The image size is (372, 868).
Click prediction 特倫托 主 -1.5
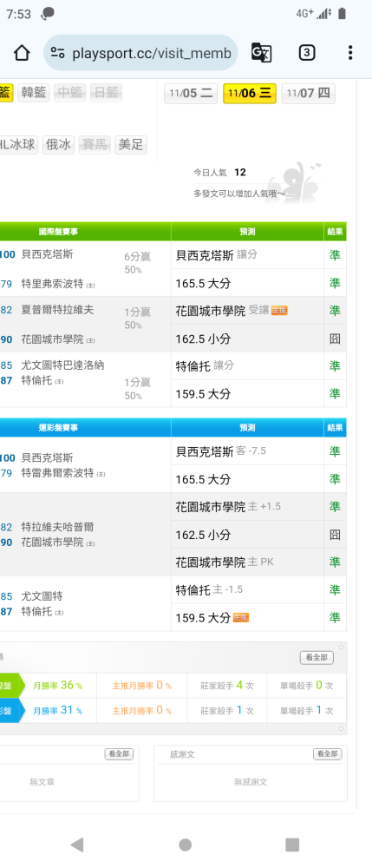210,589
